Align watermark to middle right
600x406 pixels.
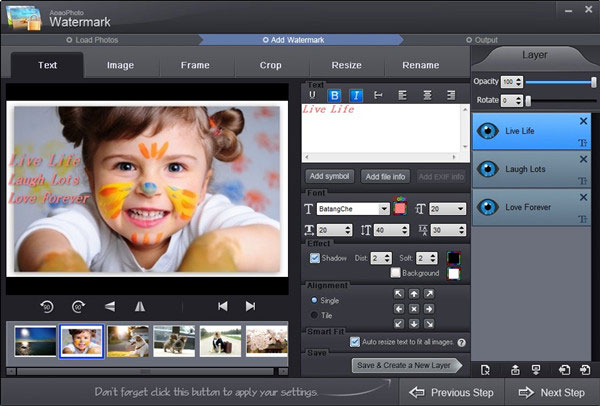tap(429, 309)
